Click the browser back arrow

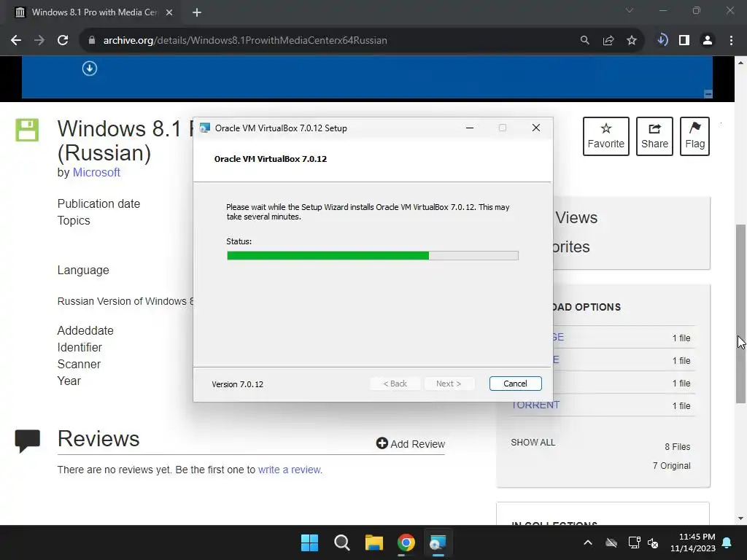[x=16, y=41]
